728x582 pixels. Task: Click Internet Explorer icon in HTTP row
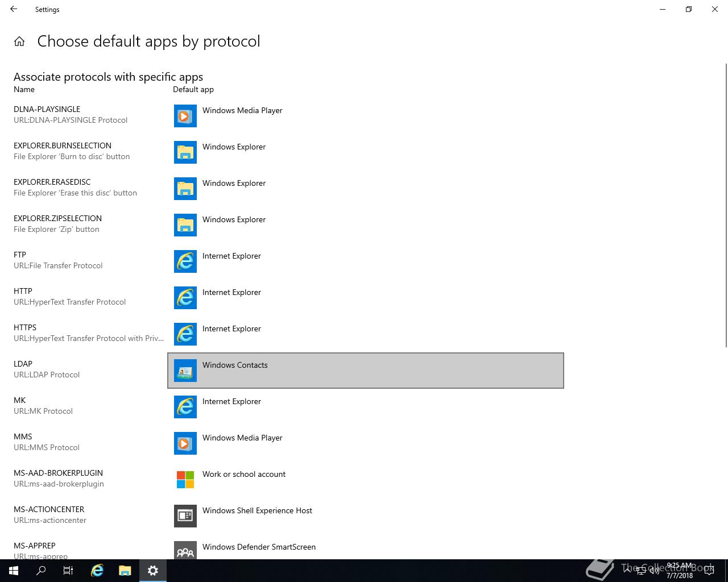click(185, 298)
